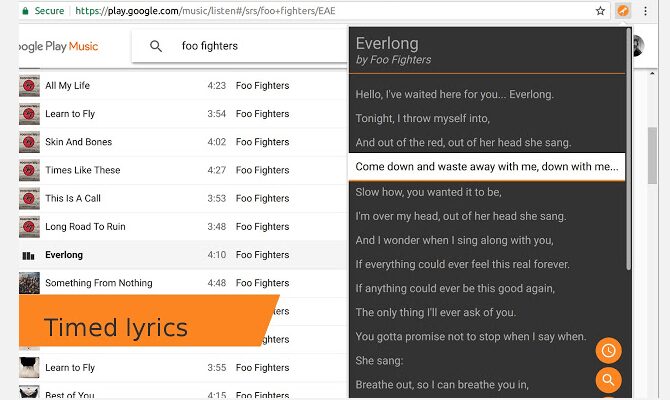Click lyric line 'Hello, I've waited here for you'
Viewport: 670px width, 400px height.
(x=455, y=94)
